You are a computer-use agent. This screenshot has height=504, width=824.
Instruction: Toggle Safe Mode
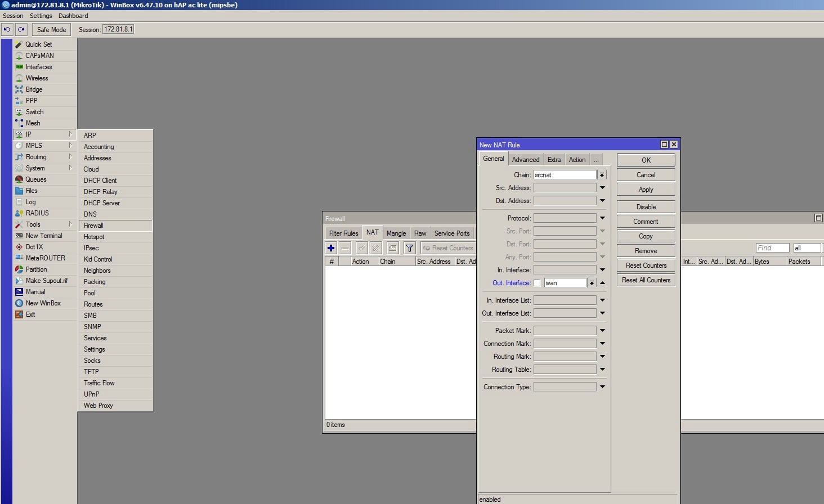coord(51,29)
